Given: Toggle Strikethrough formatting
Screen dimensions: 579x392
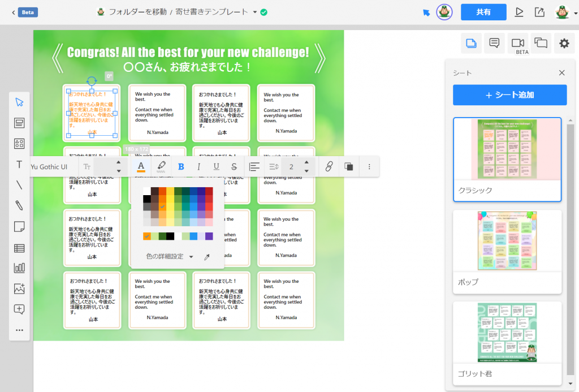Looking at the screenshot, I should point(234,166).
